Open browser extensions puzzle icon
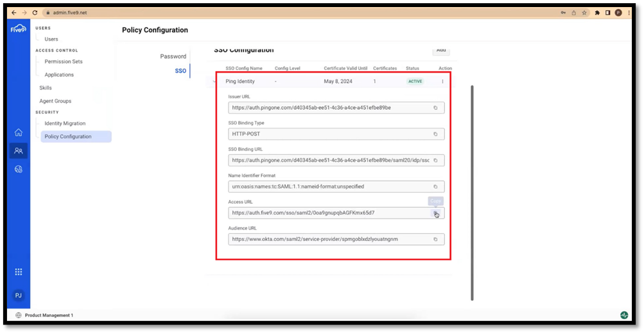644x333 pixels. 597,13
